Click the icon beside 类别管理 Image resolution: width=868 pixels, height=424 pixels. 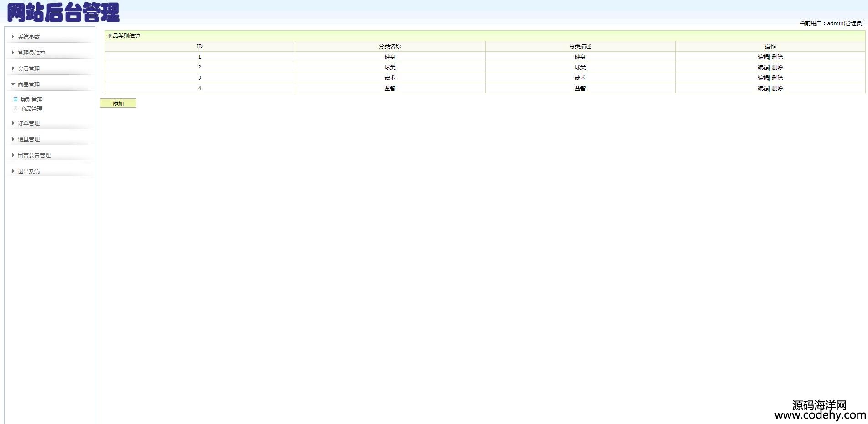coord(16,99)
